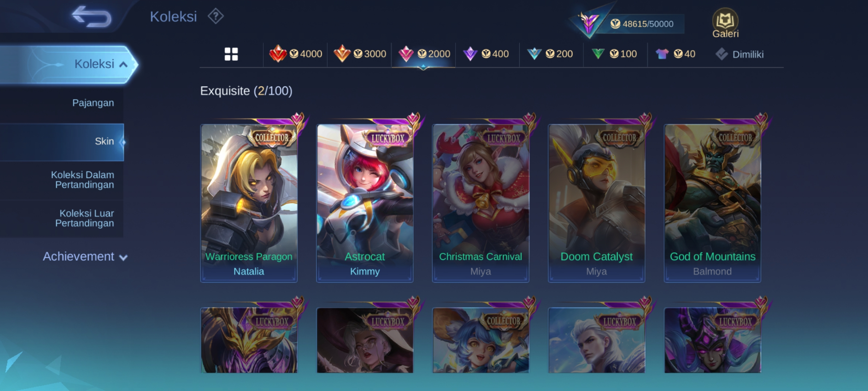
Task: Select the red 4000 gem filter
Action: tap(295, 54)
